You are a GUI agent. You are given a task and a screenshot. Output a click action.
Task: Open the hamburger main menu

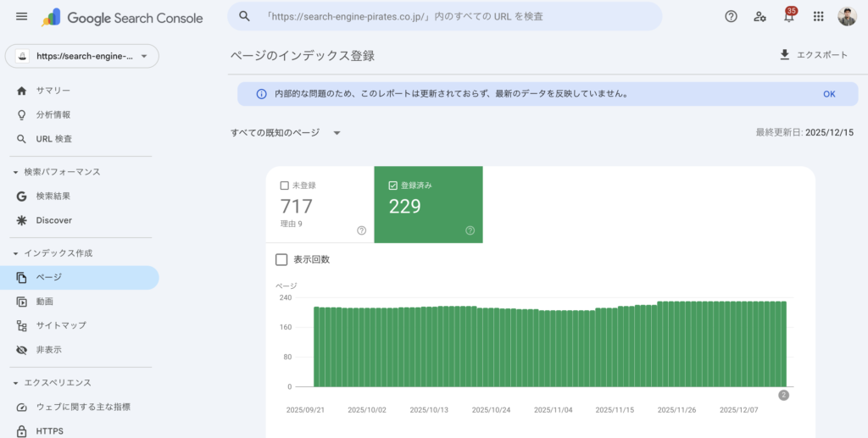click(21, 17)
